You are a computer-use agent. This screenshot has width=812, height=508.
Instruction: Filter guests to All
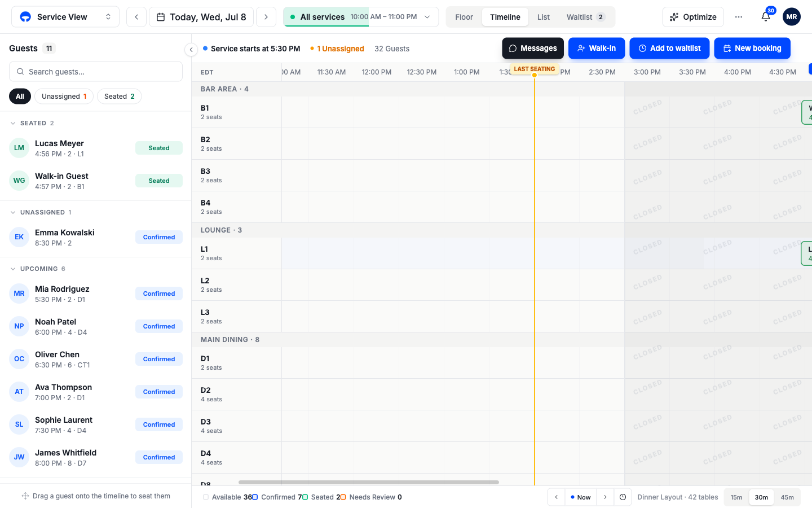(20, 97)
